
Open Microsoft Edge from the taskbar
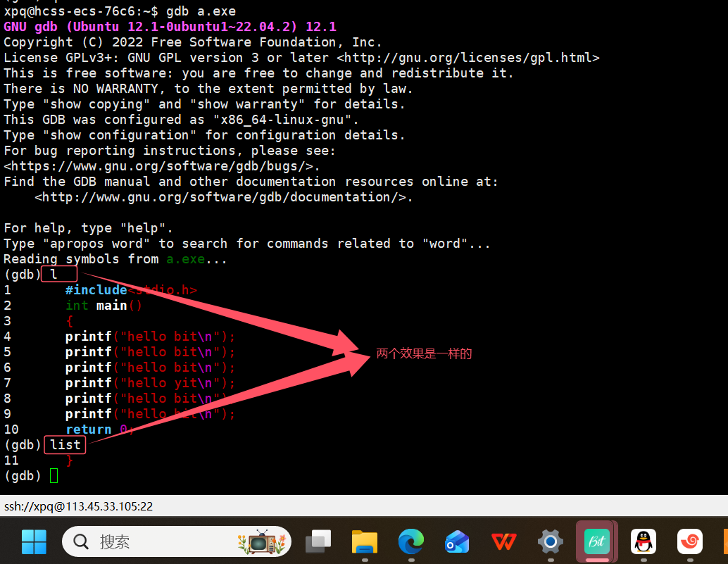click(x=410, y=541)
